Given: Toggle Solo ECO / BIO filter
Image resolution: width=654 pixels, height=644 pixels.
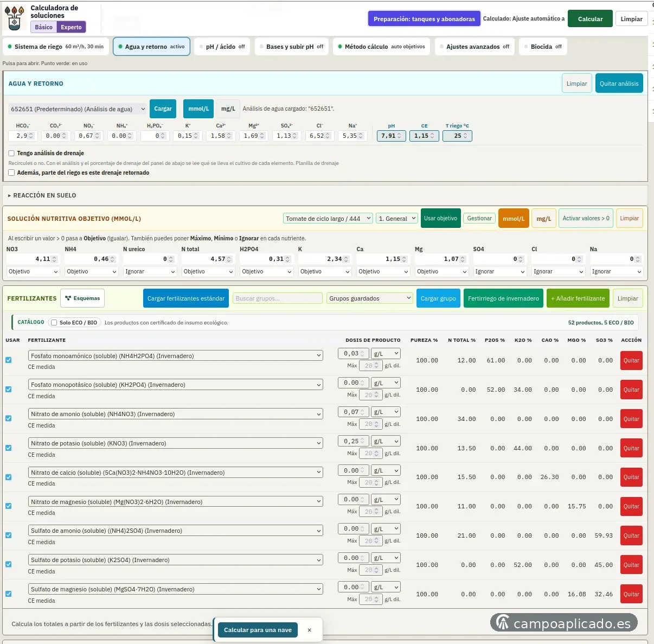Looking at the screenshot, I should (x=54, y=323).
